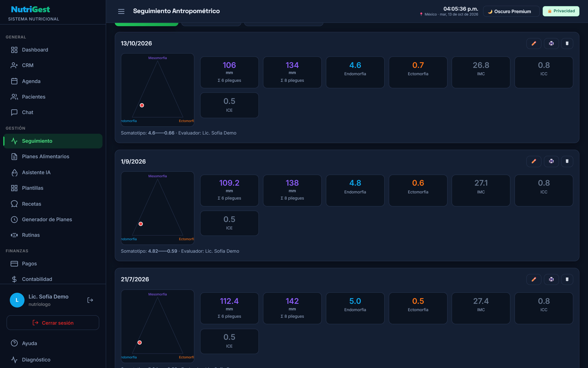Image resolution: width=588 pixels, height=368 pixels.
Task: Toggle the sidebar with the hamburger menu icon
Action: [x=121, y=11]
